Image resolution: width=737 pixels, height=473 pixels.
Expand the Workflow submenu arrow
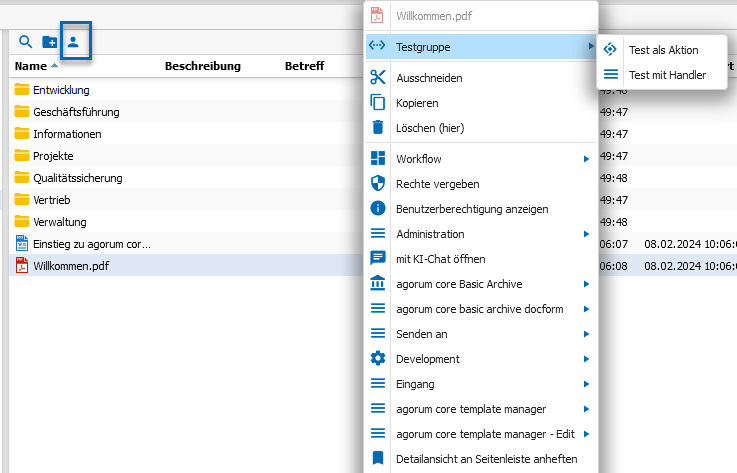[586, 159]
